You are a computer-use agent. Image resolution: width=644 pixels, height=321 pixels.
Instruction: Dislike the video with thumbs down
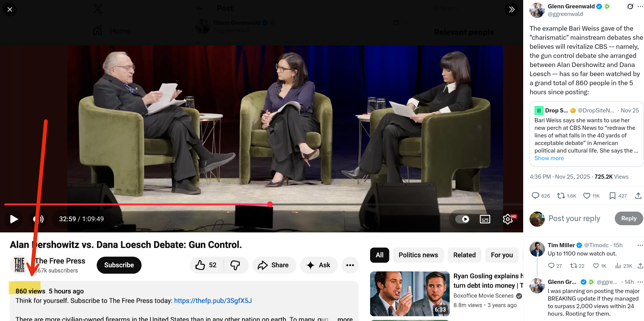click(x=236, y=265)
